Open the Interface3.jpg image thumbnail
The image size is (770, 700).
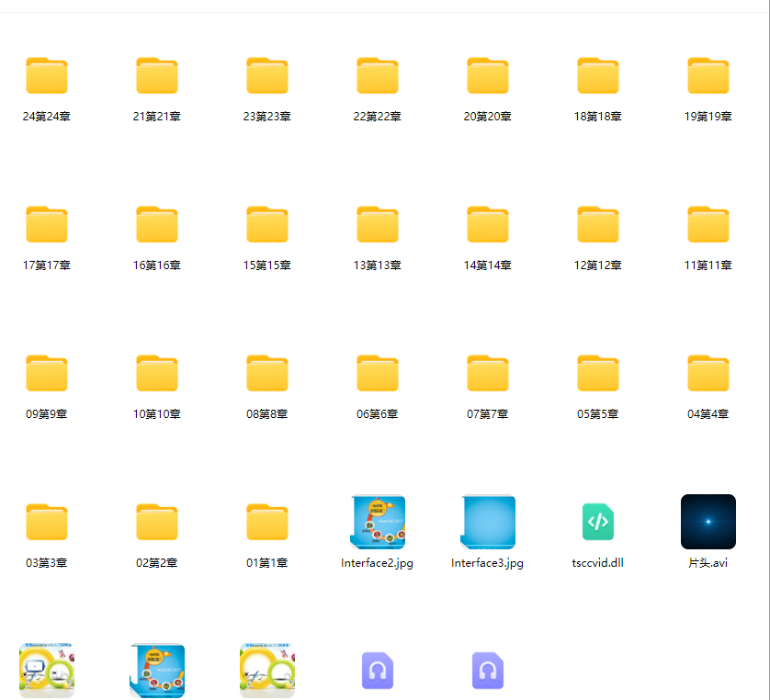tap(488, 522)
